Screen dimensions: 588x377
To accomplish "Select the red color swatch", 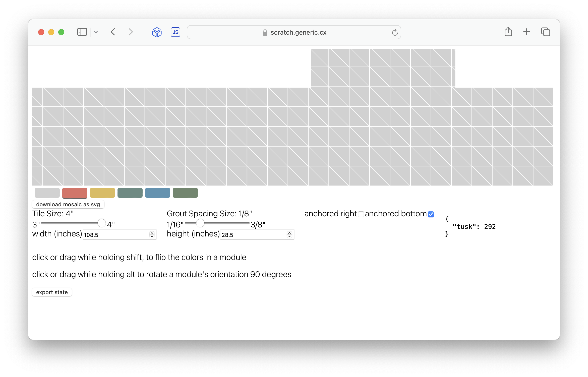I will pos(75,193).
